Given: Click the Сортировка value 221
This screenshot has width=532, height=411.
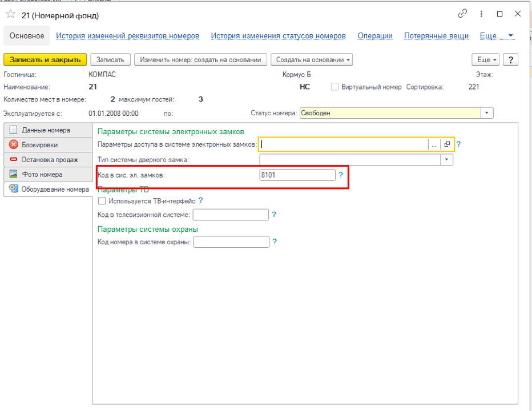Looking at the screenshot, I should (474, 87).
